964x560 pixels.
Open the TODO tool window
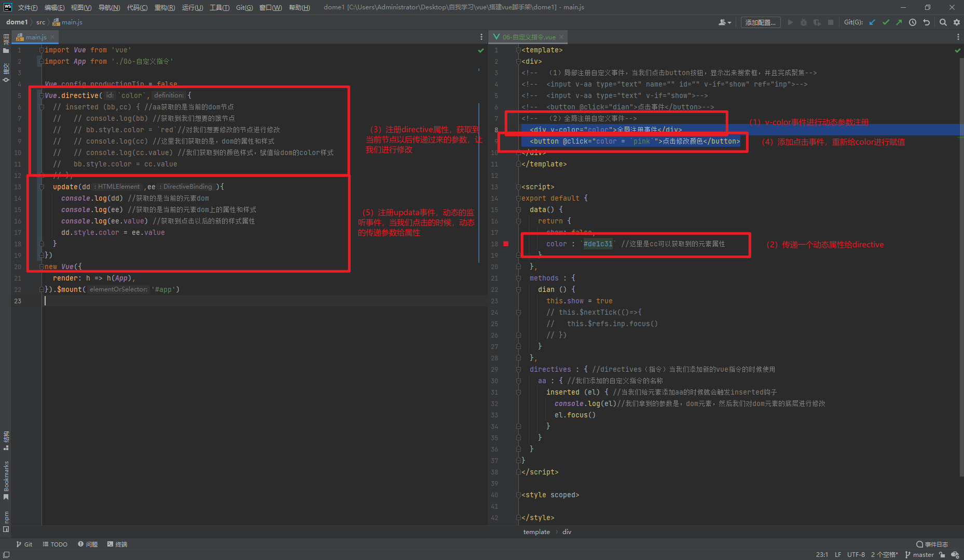(55, 544)
